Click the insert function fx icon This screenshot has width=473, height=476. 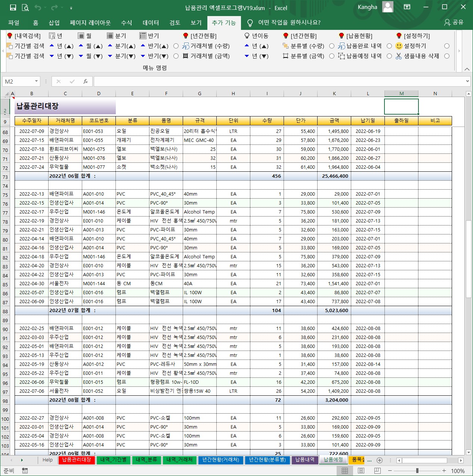86,81
